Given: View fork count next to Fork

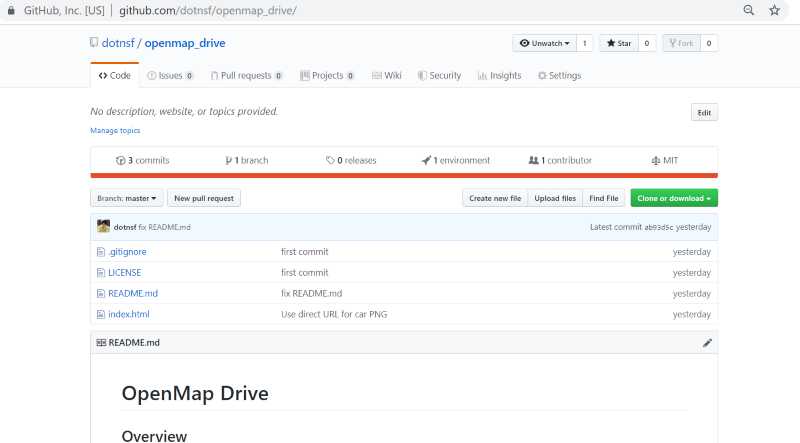Looking at the screenshot, I should (x=709, y=43).
